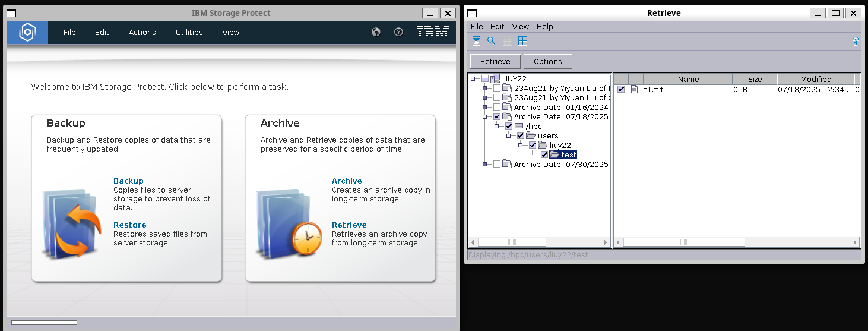Open the Utilities menu

(x=189, y=33)
